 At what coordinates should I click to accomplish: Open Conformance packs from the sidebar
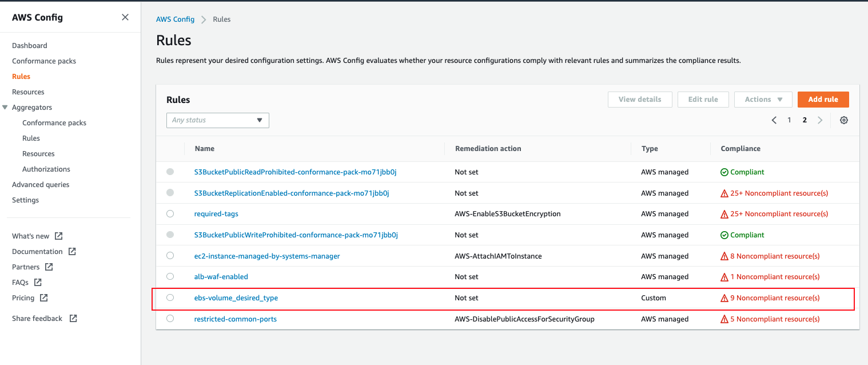tap(44, 61)
